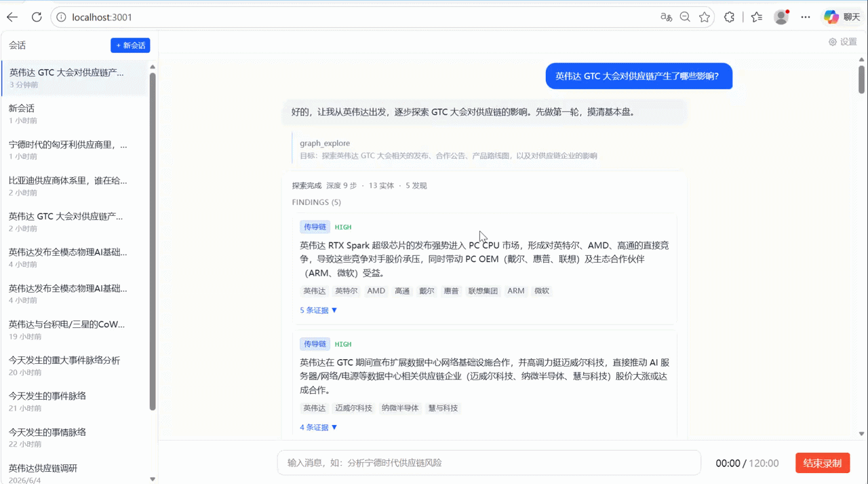Screen dimensions: 868x484
Task: Open the favorites list icon
Action: click(757, 17)
